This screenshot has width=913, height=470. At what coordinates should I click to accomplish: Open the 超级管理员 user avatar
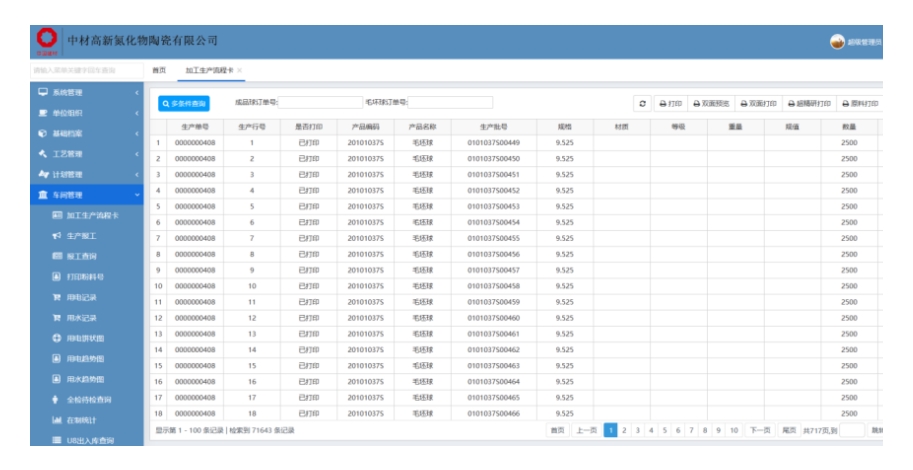point(837,41)
